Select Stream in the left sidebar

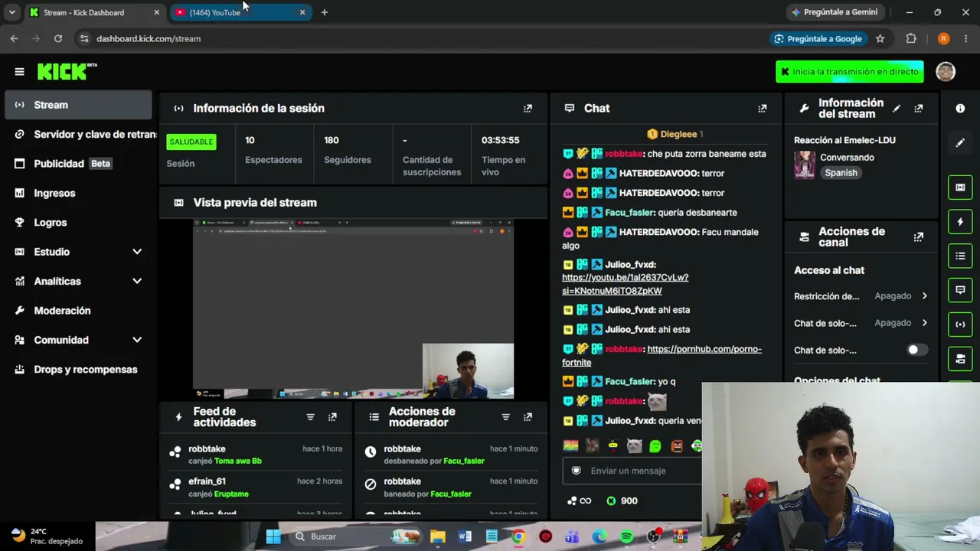[x=78, y=105]
